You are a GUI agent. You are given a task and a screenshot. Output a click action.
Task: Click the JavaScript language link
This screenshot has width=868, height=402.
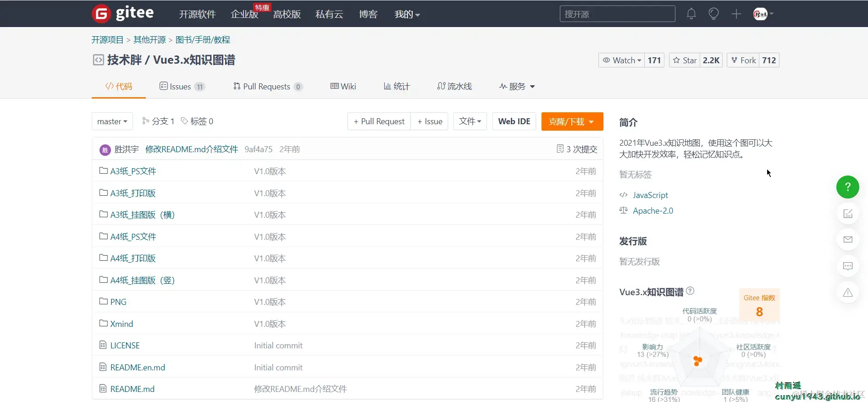click(650, 195)
